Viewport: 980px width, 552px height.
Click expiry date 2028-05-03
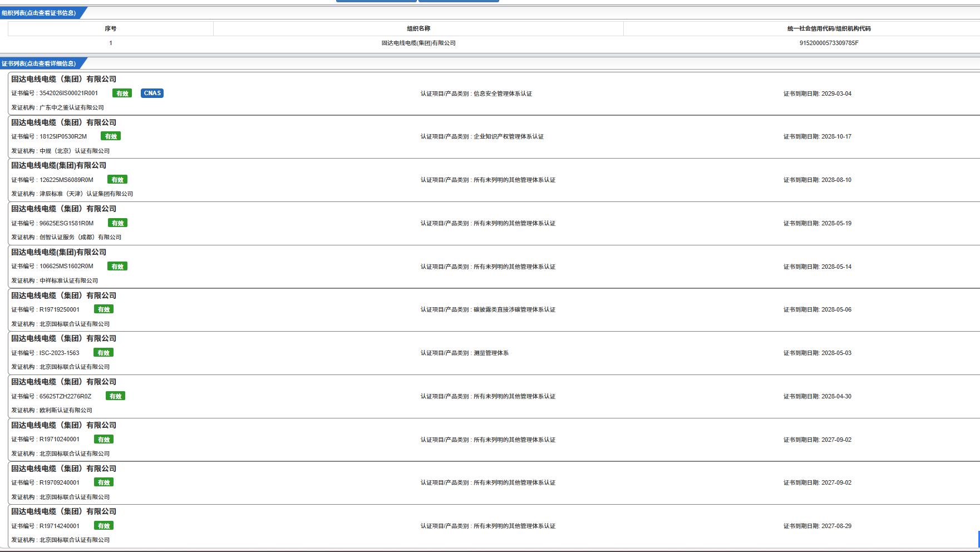pyautogui.click(x=836, y=353)
